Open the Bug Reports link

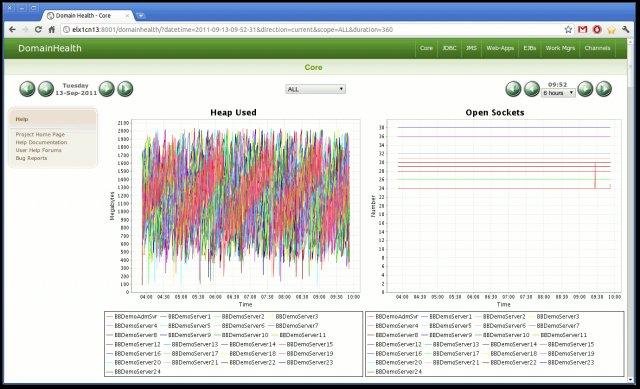point(31,158)
